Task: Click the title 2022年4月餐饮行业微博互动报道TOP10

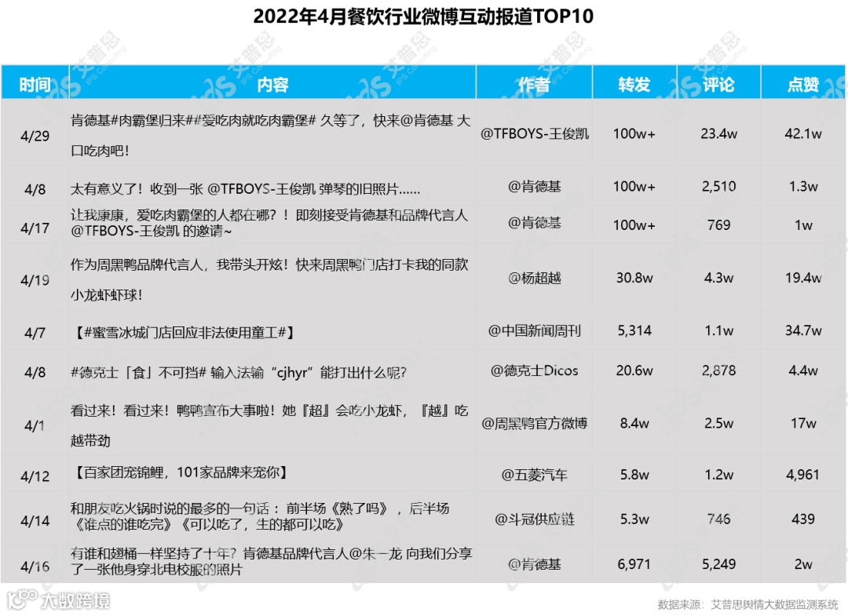Action: pos(423,16)
